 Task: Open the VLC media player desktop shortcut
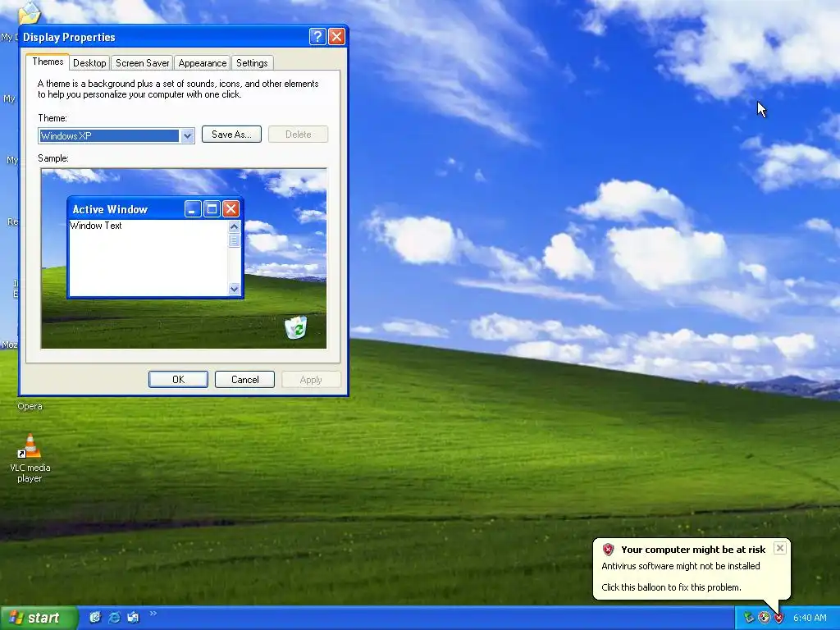click(x=30, y=458)
